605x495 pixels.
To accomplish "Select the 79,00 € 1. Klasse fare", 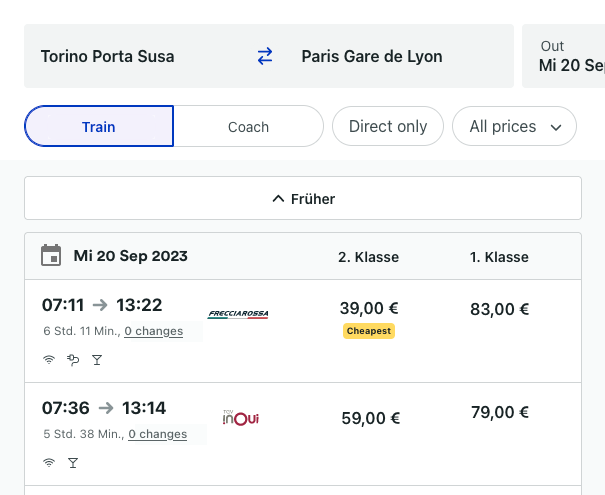I will (x=499, y=412).
